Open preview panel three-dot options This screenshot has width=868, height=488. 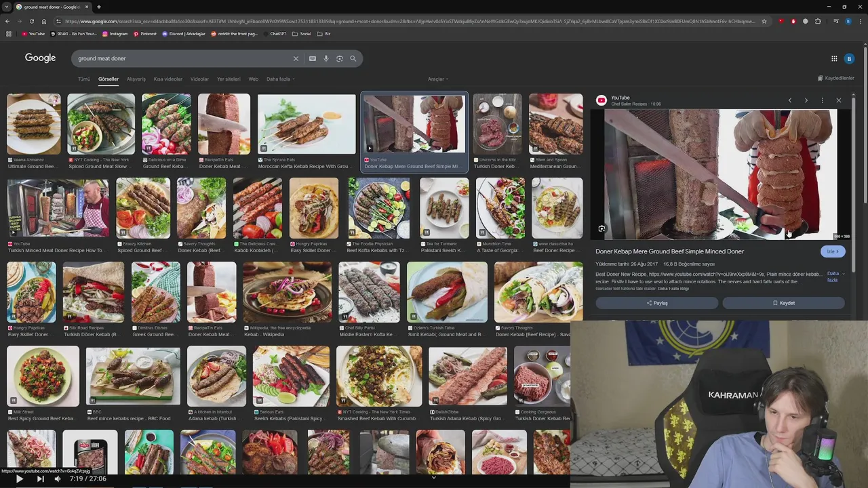[823, 100]
